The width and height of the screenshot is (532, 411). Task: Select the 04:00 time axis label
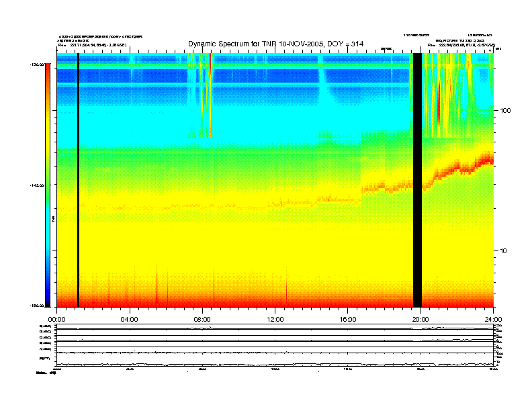130,320
